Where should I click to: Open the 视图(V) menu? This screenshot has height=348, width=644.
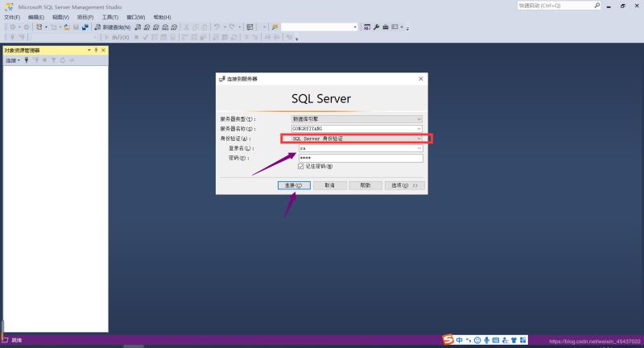click(60, 17)
